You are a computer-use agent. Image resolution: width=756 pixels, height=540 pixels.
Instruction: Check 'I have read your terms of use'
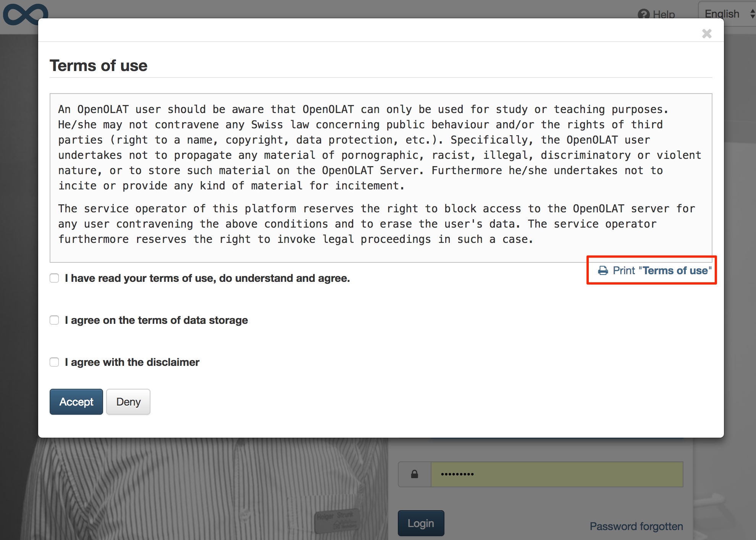tap(54, 278)
